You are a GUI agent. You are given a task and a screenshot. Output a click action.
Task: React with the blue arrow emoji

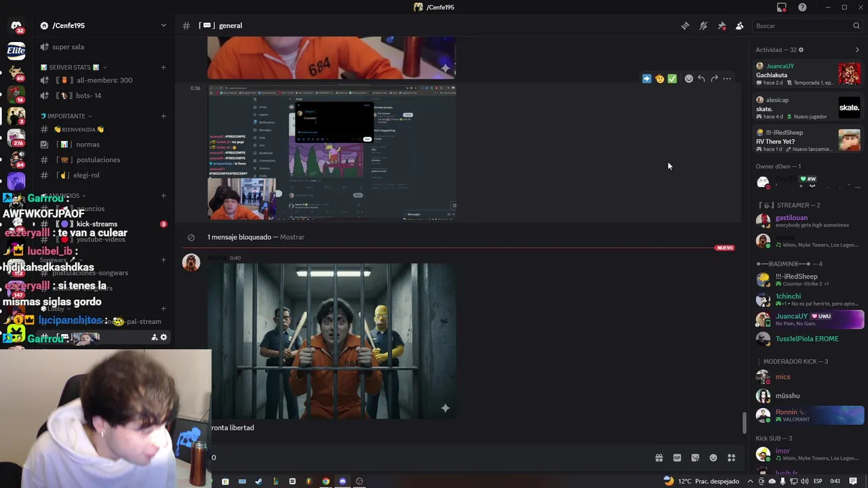click(x=646, y=79)
